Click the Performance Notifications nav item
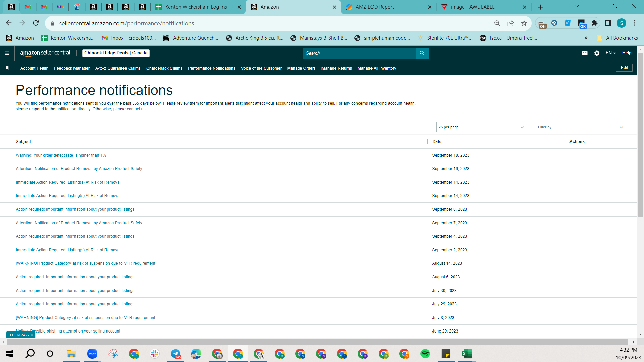644x362 pixels. tap(211, 68)
